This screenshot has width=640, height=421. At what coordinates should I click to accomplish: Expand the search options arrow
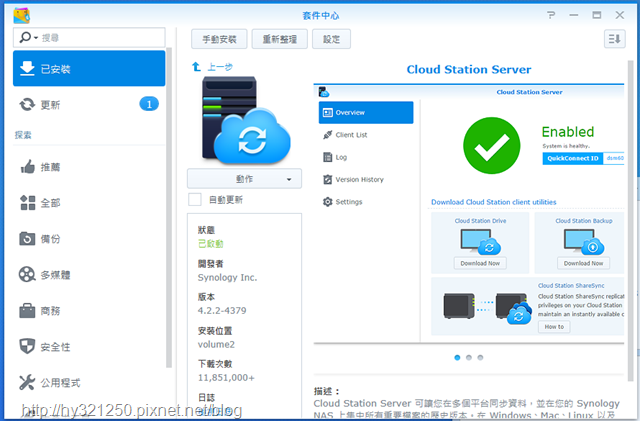pos(36,38)
